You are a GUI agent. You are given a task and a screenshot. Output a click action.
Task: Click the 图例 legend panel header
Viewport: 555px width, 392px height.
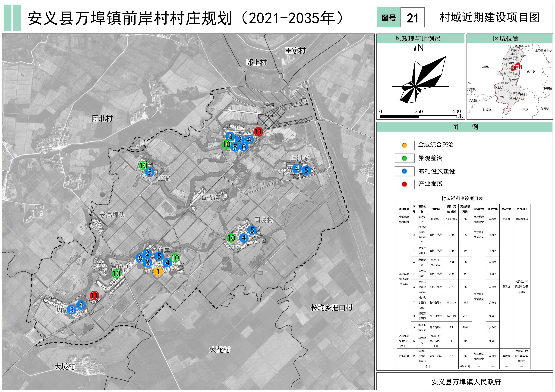coord(465,127)
